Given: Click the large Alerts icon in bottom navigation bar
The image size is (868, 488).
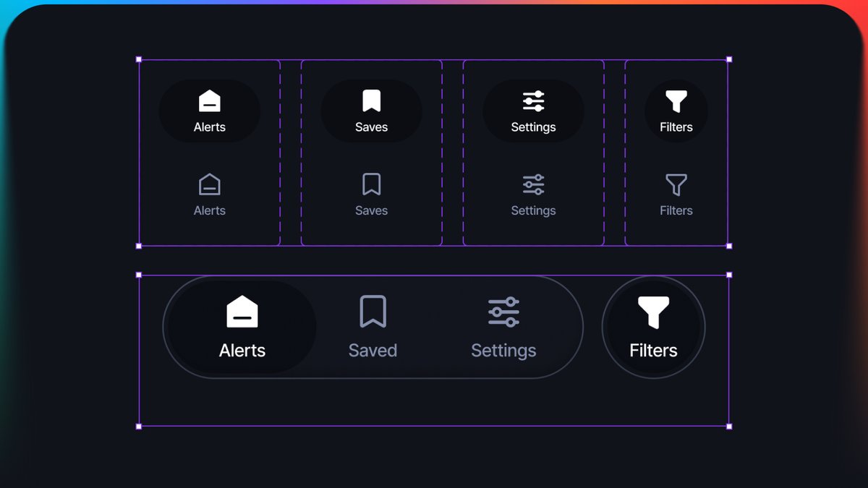Looking at the screenshot, I should point(242,312).
